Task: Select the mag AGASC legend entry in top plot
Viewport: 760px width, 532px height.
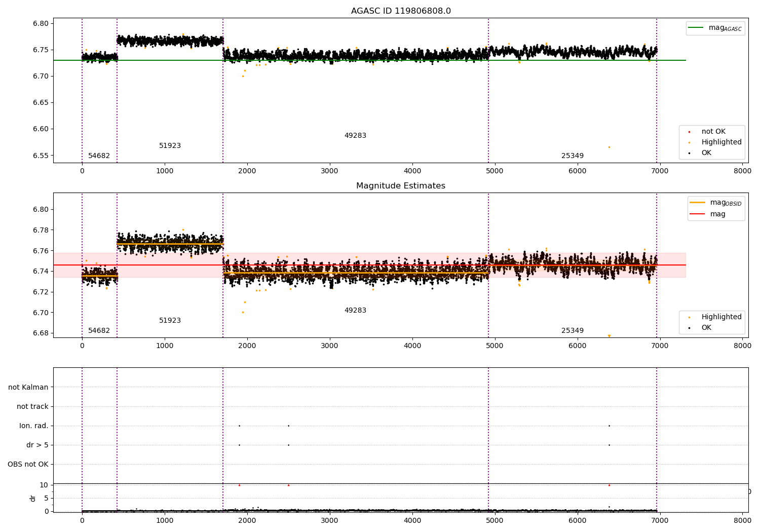Action: [x=715, y=28]
